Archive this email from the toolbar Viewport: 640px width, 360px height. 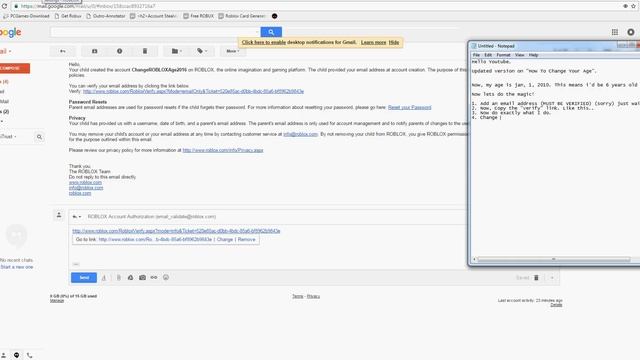click(94, 51)
